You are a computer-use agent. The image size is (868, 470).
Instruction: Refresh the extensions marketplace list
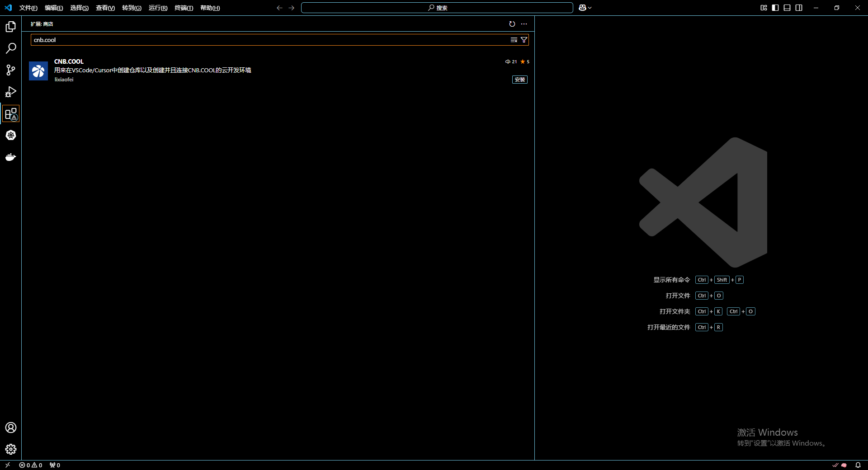tap(512, 24)
